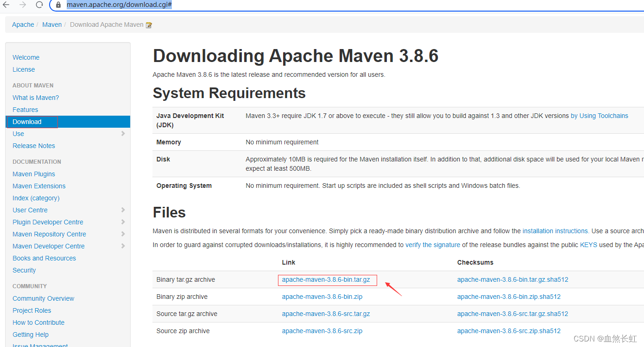
Task: Open Maven Plugins in sidebar
Action: coord(34,174)
